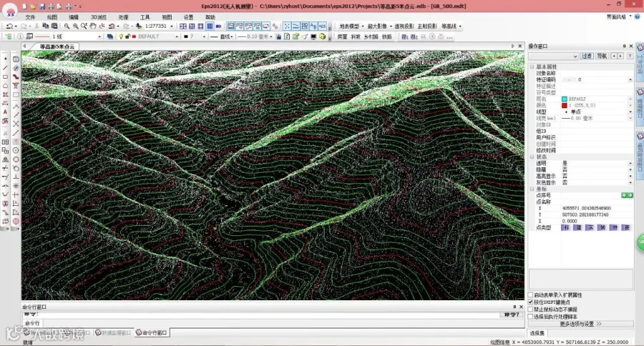This screenshot has width=644, height=346.
Task: Click the 3D view toggle icon
Action: pos(219,26)
